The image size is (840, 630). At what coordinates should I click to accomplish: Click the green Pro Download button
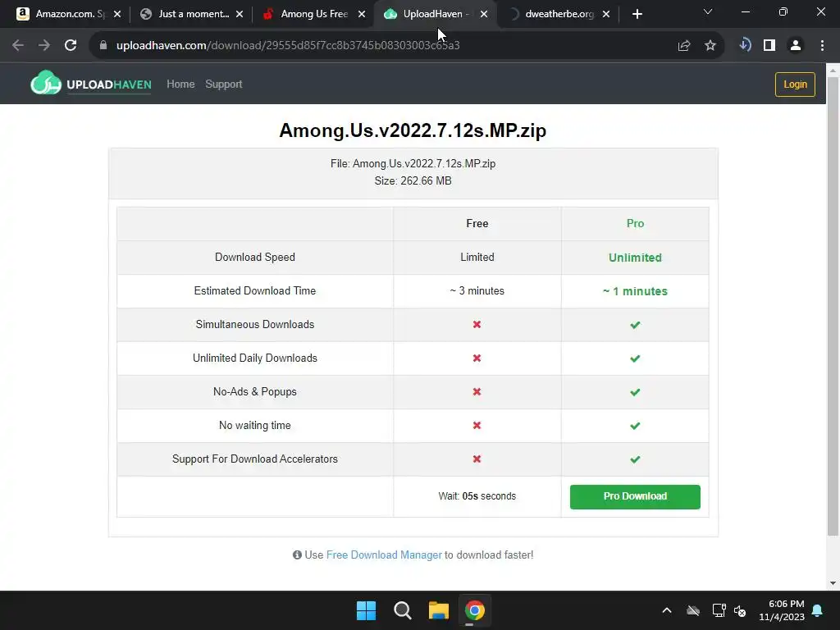pyautogui.click(x=635, y=496)
